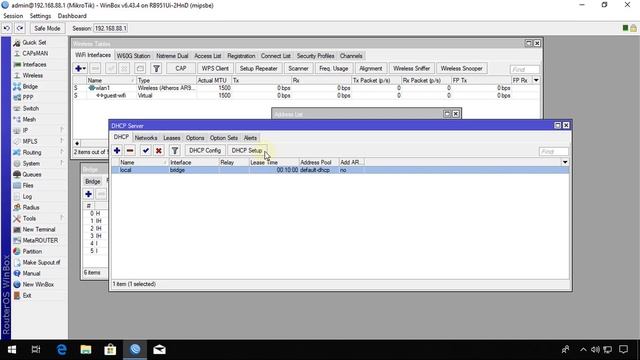Open Bridge from sidebar
The image size is (640, 360).
click(x=30, y=87)
